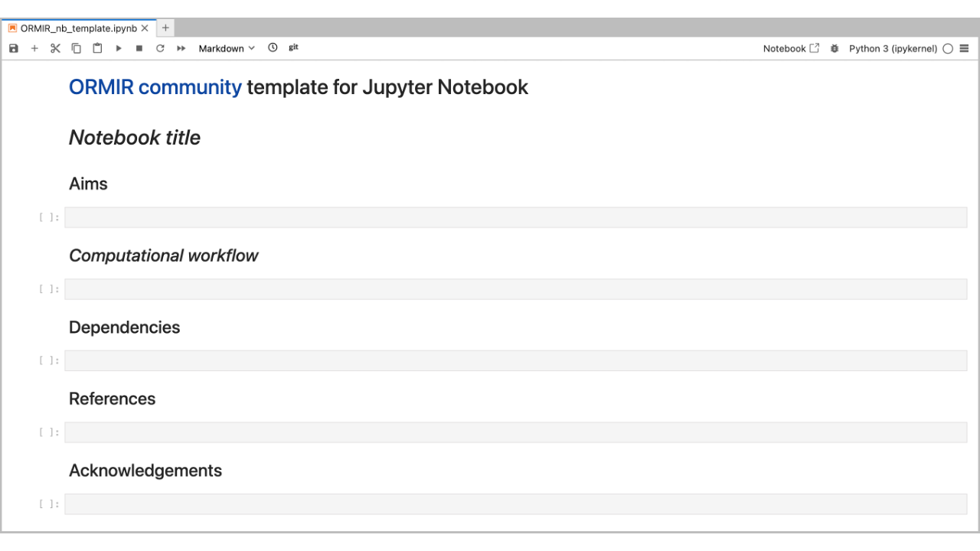The image size is (980, 551).
Task: Cut the selected cell using scissors icon
Action: [55, 48]
